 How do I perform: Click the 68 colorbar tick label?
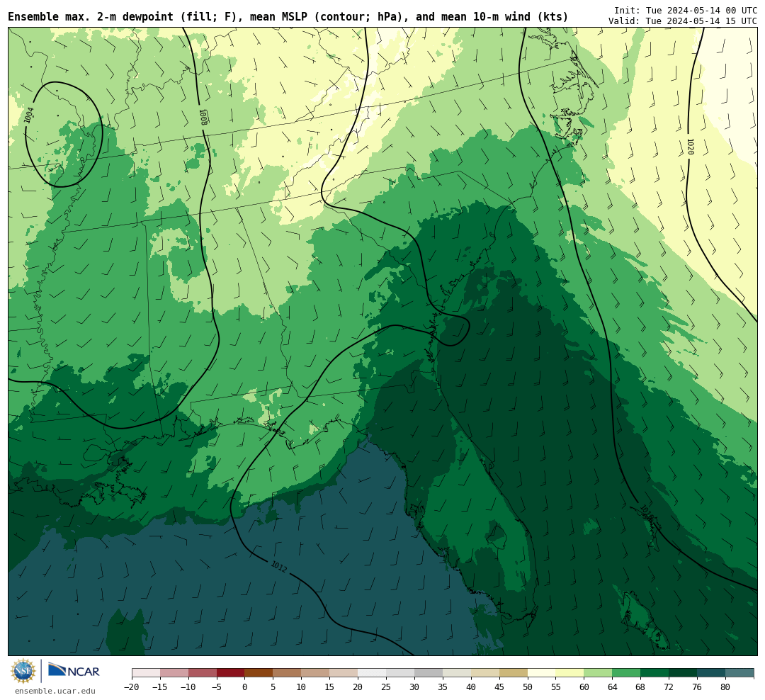click(641, 687)
